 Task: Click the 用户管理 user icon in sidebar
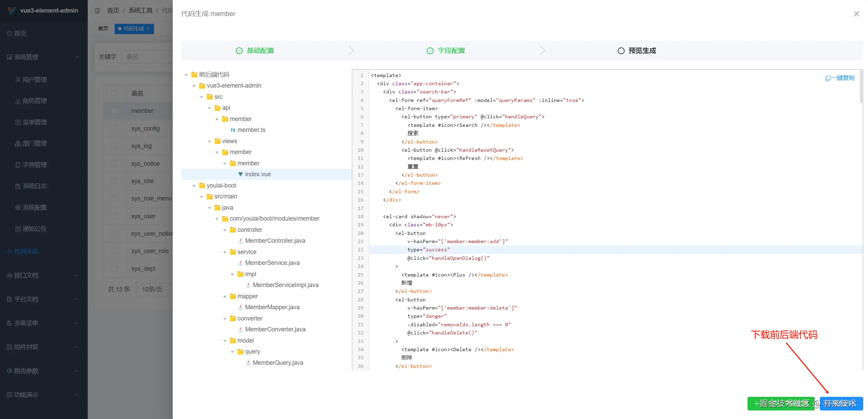[x=18, y=80]
